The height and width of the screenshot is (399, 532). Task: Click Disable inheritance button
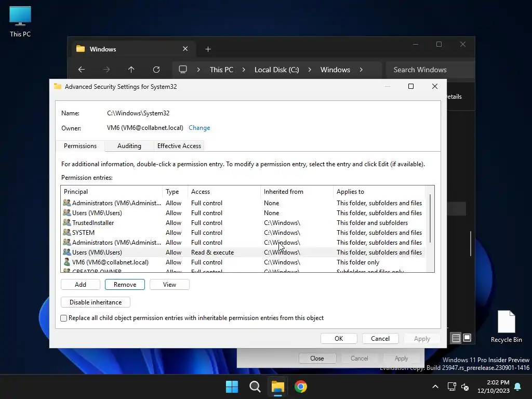[x=96, y=302]
